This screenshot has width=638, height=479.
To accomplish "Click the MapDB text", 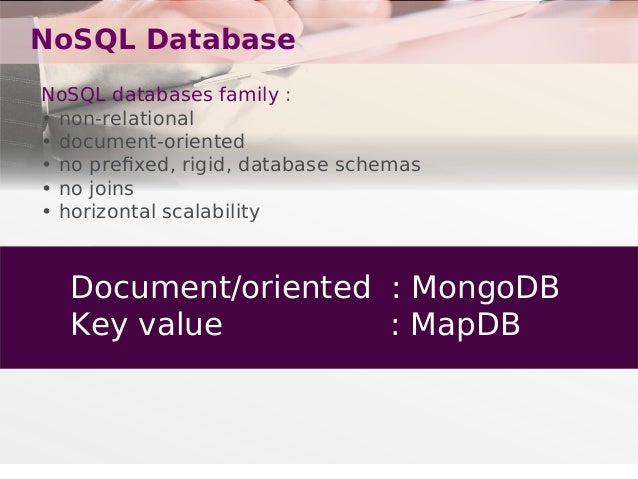I will pos(465,324).
